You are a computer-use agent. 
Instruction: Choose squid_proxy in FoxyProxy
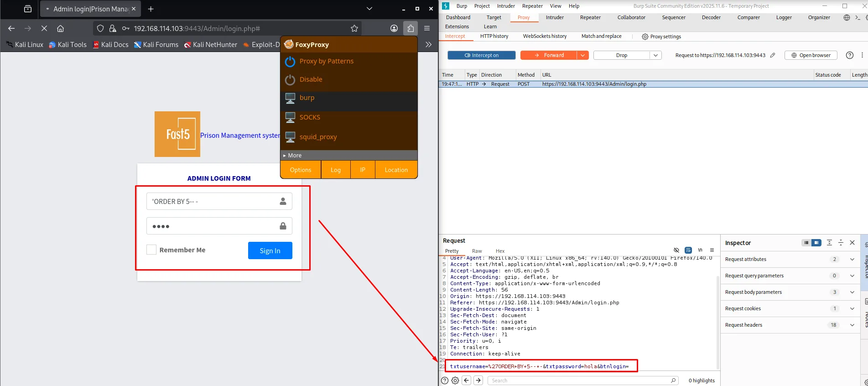tap(349, 137)
